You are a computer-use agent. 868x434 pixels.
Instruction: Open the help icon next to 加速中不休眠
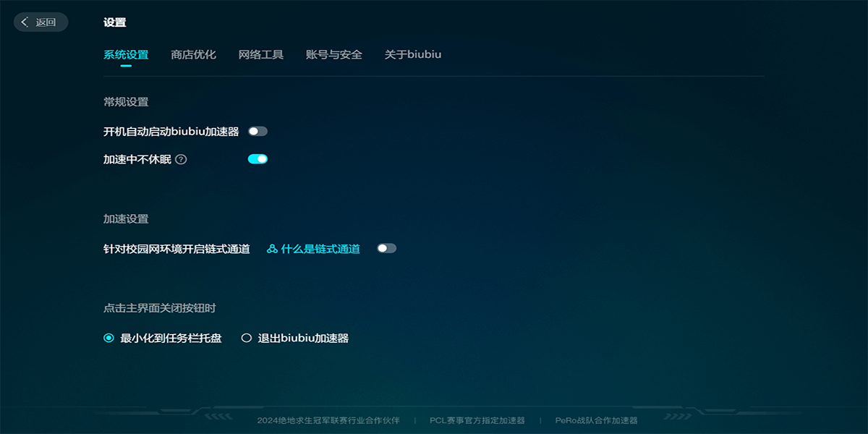tap(181, 159)
